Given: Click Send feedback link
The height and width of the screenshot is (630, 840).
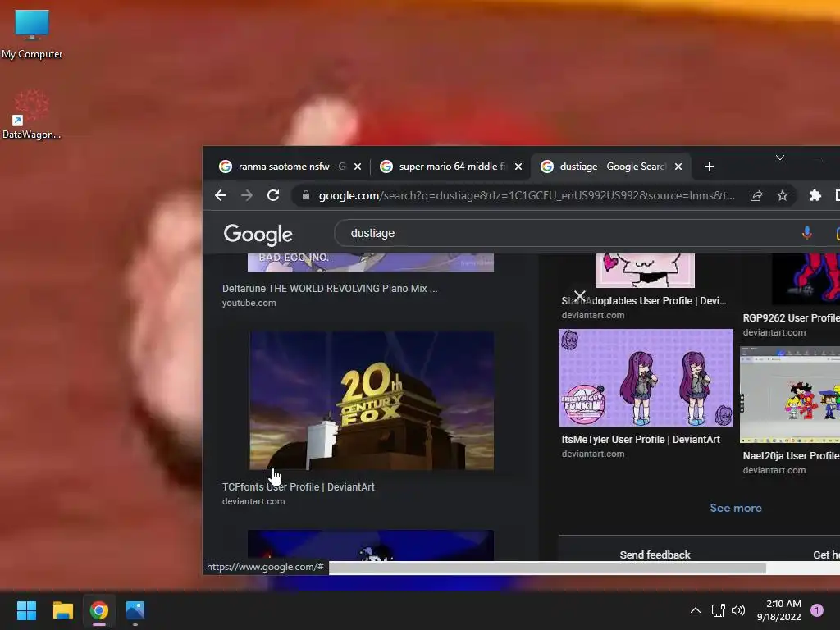Looking at the screenshot, I should tap(655, 555).
